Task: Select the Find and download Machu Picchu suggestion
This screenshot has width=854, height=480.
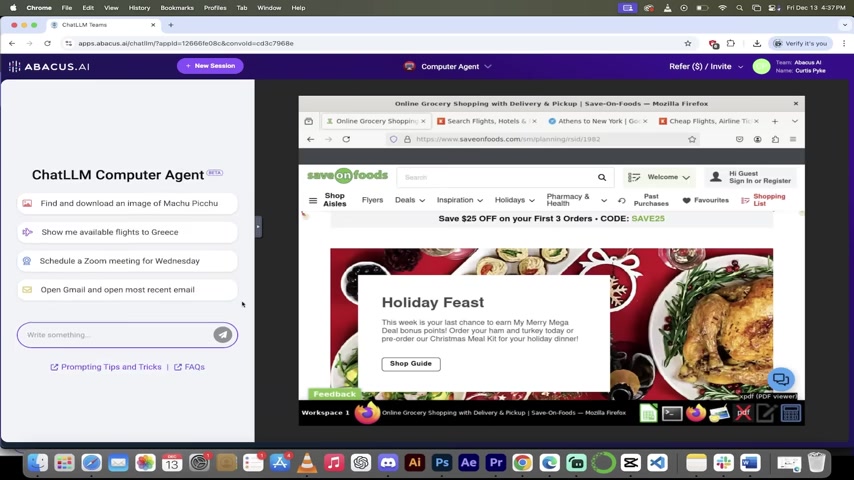Action: pos(127,203)
